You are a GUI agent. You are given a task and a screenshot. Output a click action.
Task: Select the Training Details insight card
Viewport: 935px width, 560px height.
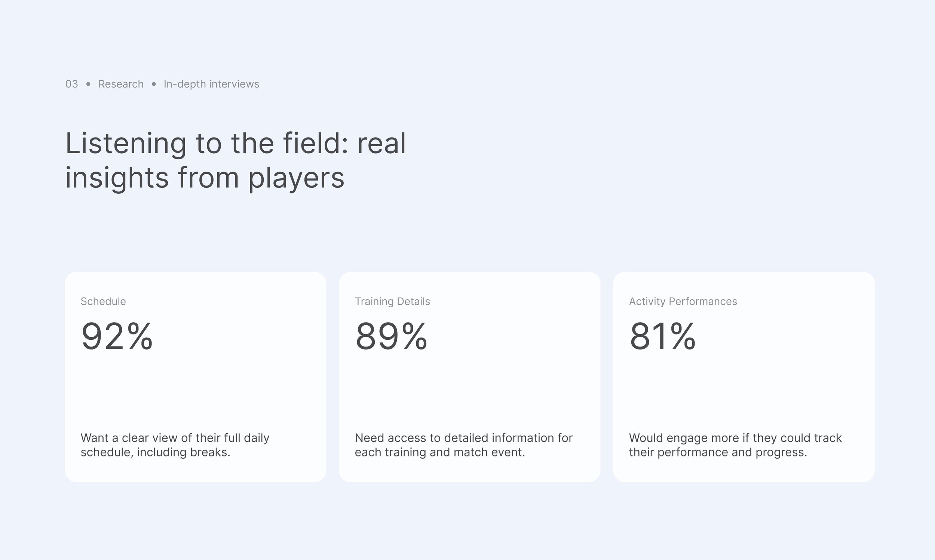click(470, 389)
